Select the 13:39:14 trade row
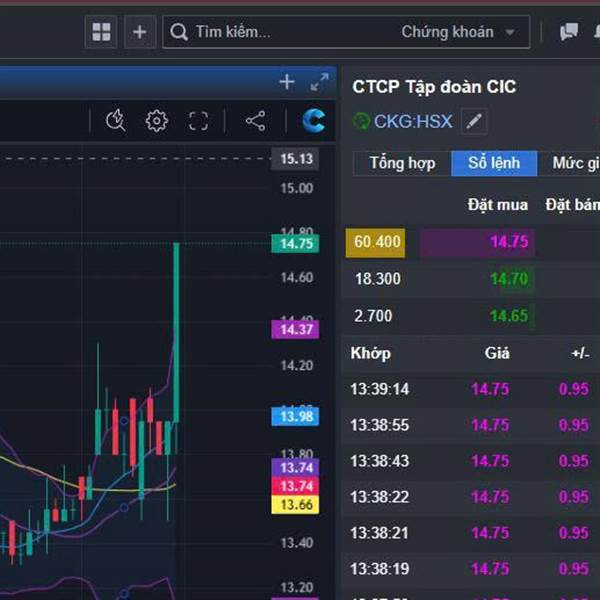This screenshot has width=600, height=600. [x=471, y=389]
